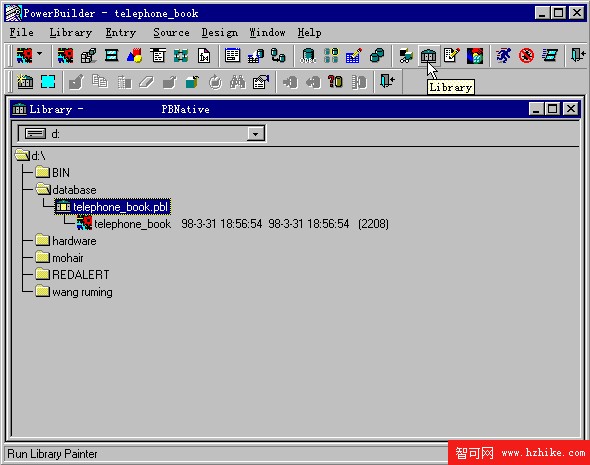The image size is (590, 465).
Task: Maximize the PowerBuilder main window
Action: pos(558,13)
